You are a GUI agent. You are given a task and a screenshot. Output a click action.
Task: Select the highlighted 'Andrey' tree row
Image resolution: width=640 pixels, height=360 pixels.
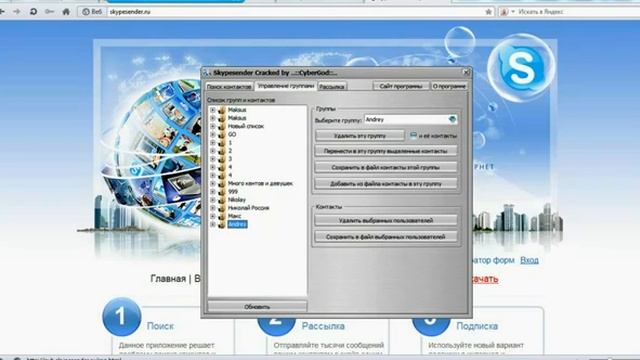(x=237, y=224)
